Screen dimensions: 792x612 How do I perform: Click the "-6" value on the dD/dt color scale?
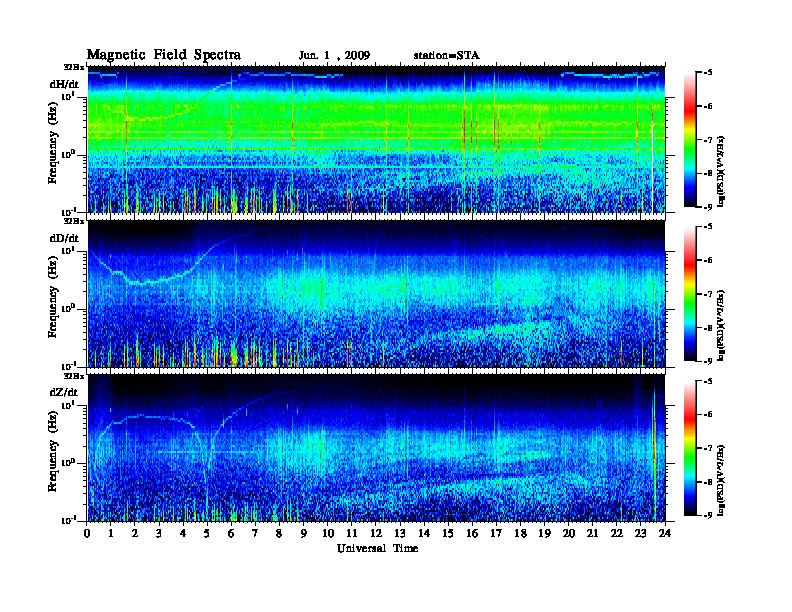click(708, 261)
